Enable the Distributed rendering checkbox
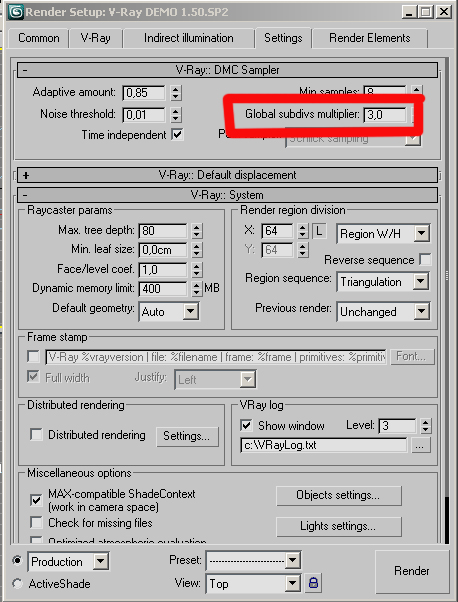458x602 pixels. (36, 435)
